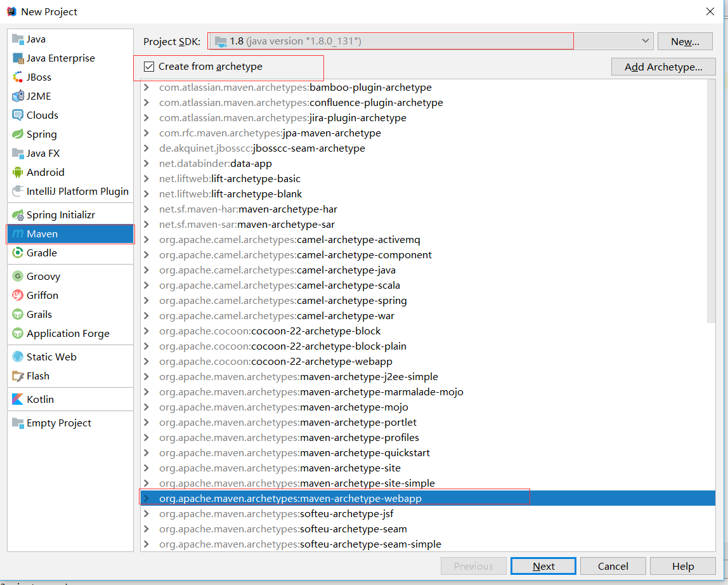Select camel-archetype-war row
This screenshot has height=585, width=728.
(x=427, y=316)
